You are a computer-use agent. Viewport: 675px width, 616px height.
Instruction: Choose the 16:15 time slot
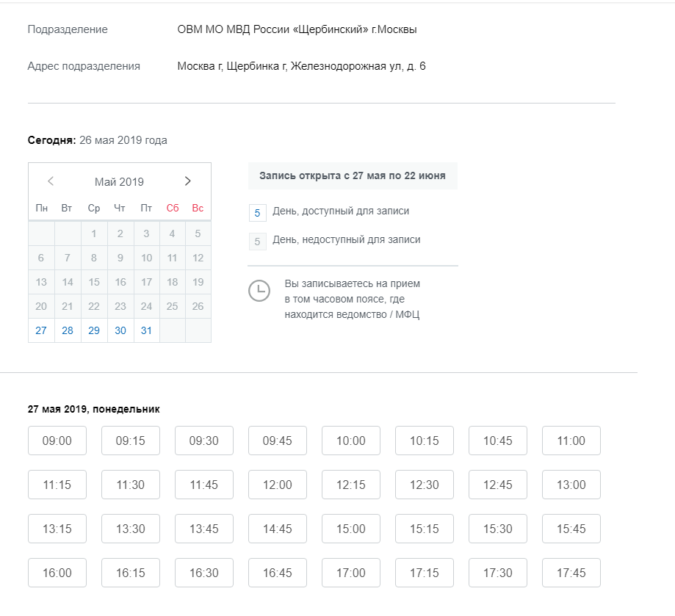pos(131,573)
